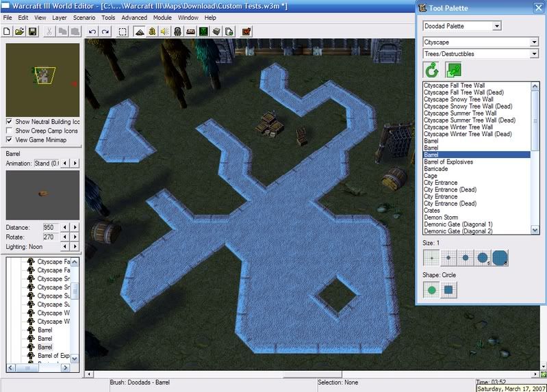The height and width of the screenshot is (392, 547).
Task: Select Cage in the doodad list
Action: 430,176
